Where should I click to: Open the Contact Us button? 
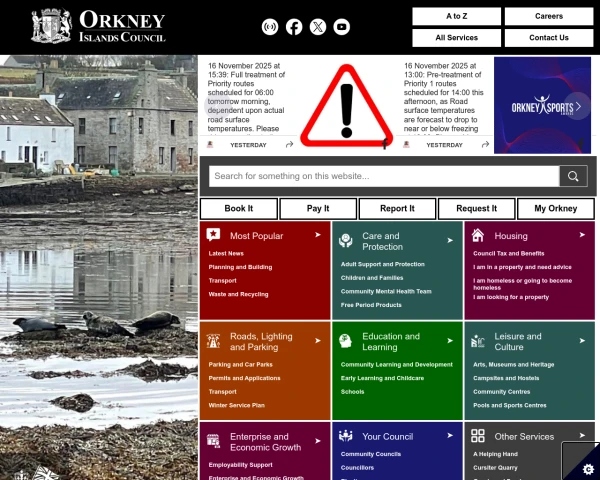tap(549, 38)
